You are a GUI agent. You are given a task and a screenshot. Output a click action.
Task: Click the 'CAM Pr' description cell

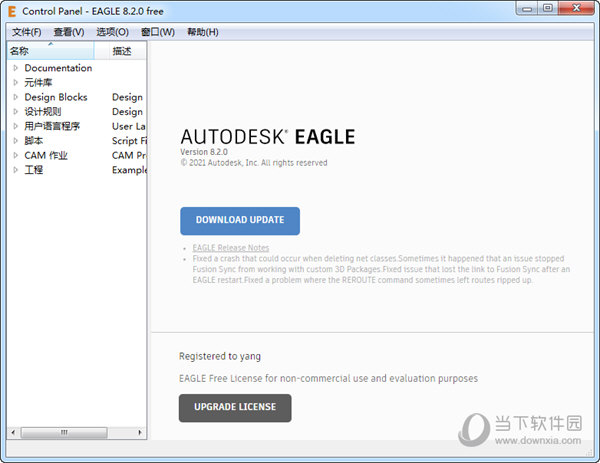coord(129,155)
